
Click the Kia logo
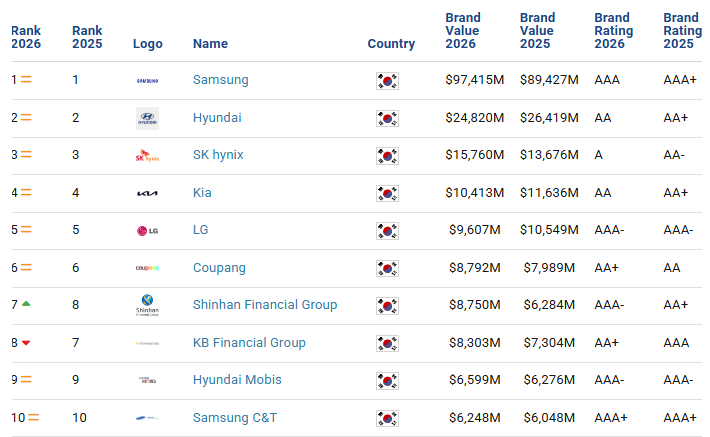(148, 193)
